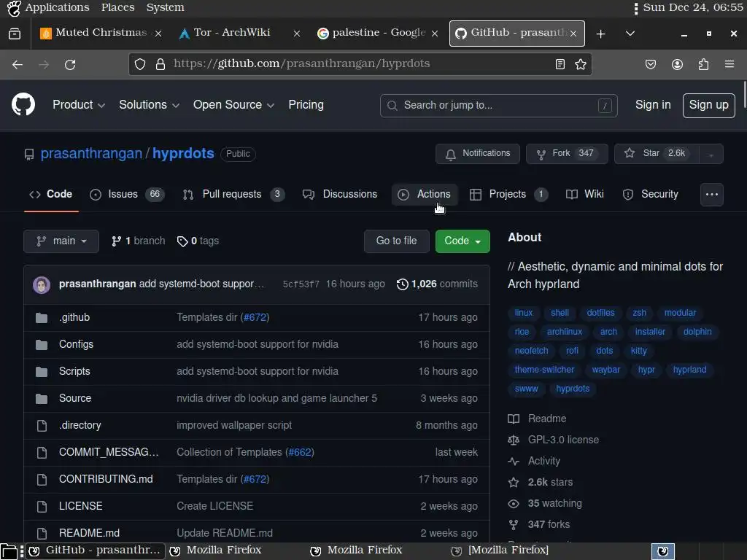Open the Places menu
Screen dimensions: 747x560
click(x=117, y=7)
